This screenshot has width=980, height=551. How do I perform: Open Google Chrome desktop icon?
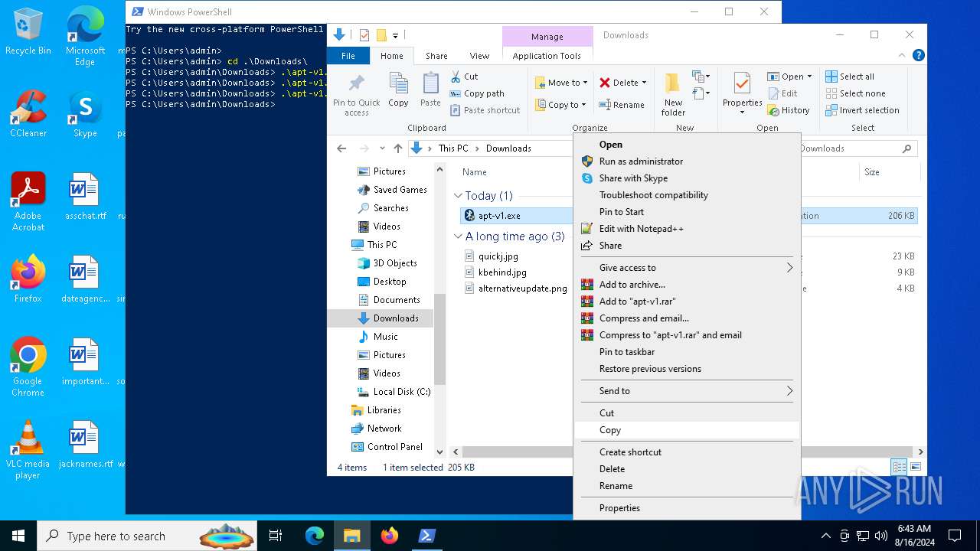pos(28,367)
